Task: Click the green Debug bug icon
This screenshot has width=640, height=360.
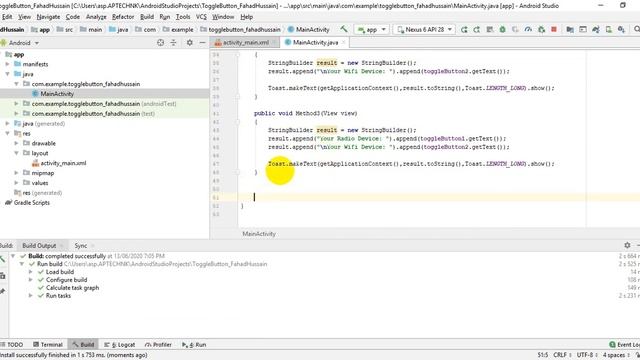Action: [x=502, y=29]
